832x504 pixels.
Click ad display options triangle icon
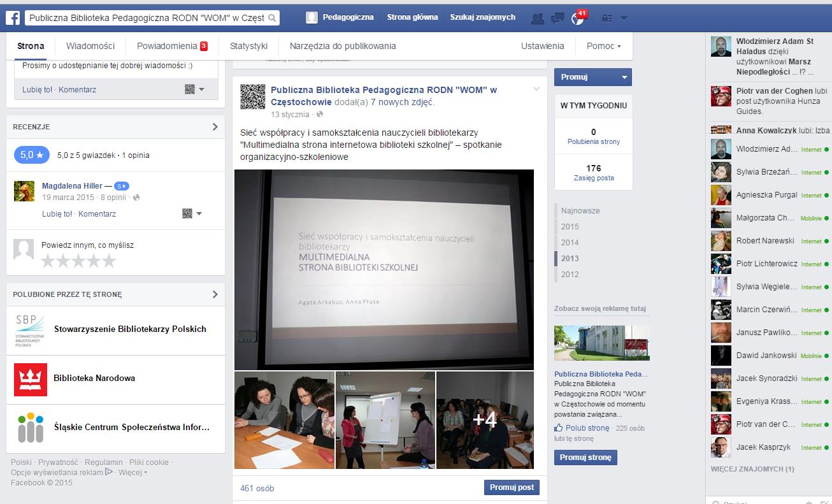coord(108,472)
